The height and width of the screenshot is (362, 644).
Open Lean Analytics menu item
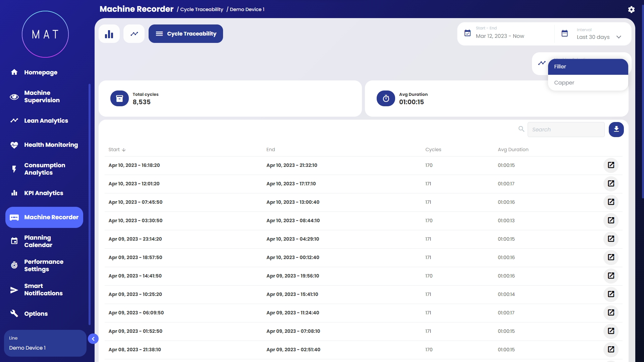tap(46, 121)
